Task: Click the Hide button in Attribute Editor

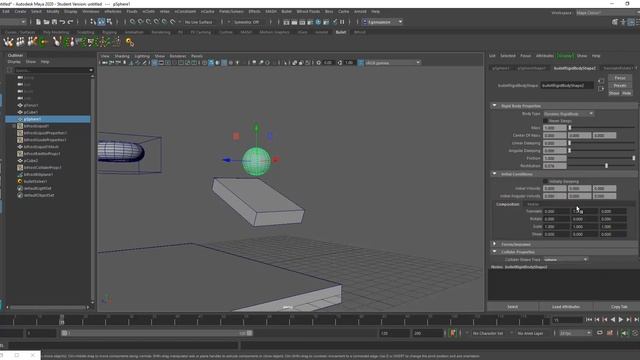Action: [627, 93]
